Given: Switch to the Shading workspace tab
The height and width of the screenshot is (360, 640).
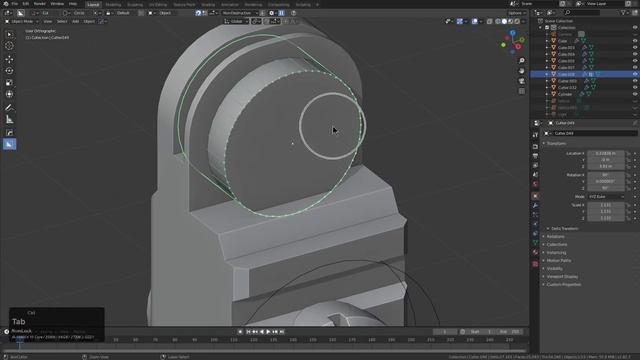Looking at the screenshot, I should 208,4.
